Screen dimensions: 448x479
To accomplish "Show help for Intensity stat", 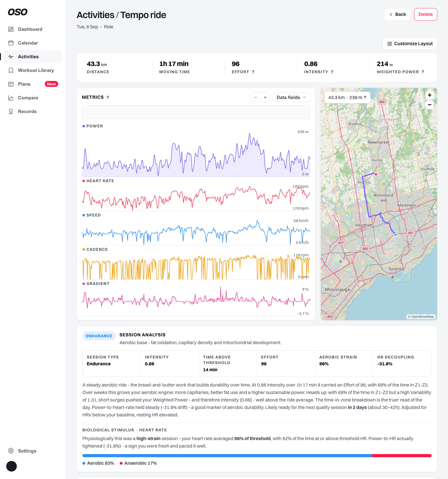I will (x=332, y=72).
